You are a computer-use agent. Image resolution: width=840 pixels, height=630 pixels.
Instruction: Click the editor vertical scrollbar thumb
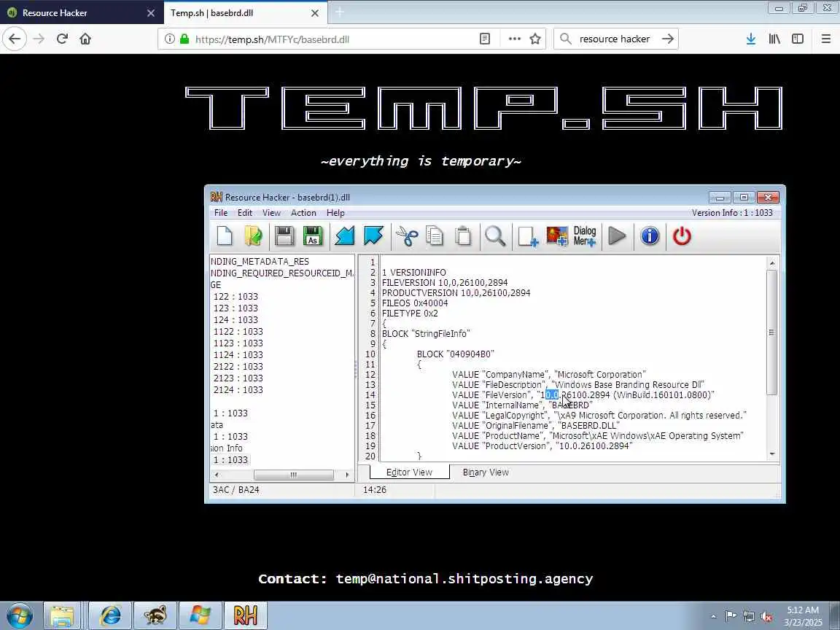point(772,332)
